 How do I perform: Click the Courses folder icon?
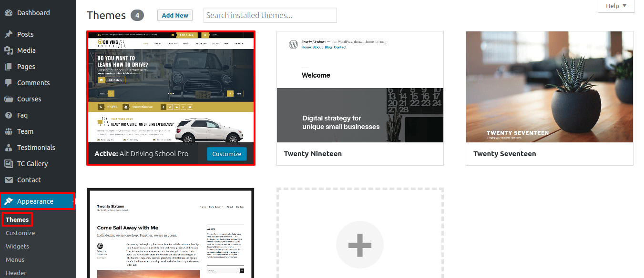pyautogui.click(x=9, y=99)
